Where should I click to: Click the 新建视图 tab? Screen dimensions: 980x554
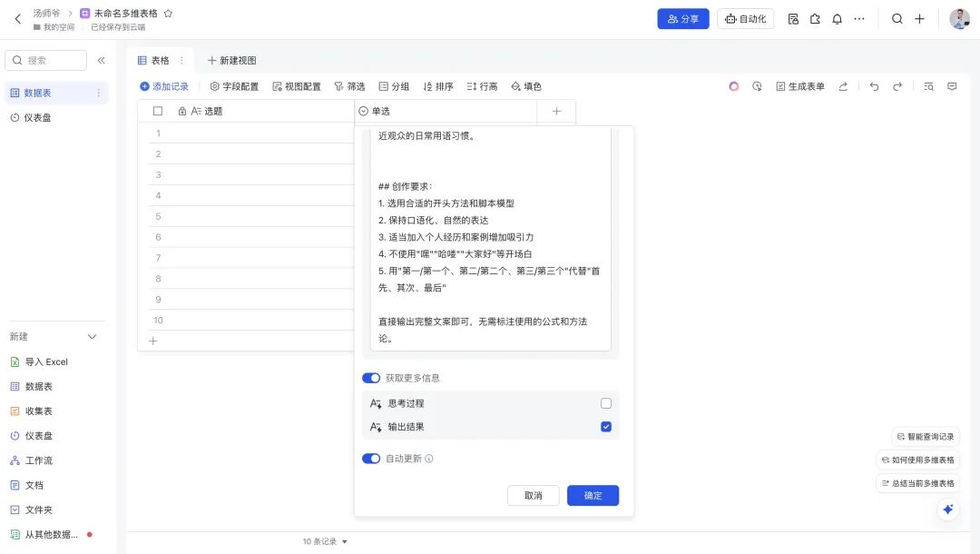tap(231, 60)
